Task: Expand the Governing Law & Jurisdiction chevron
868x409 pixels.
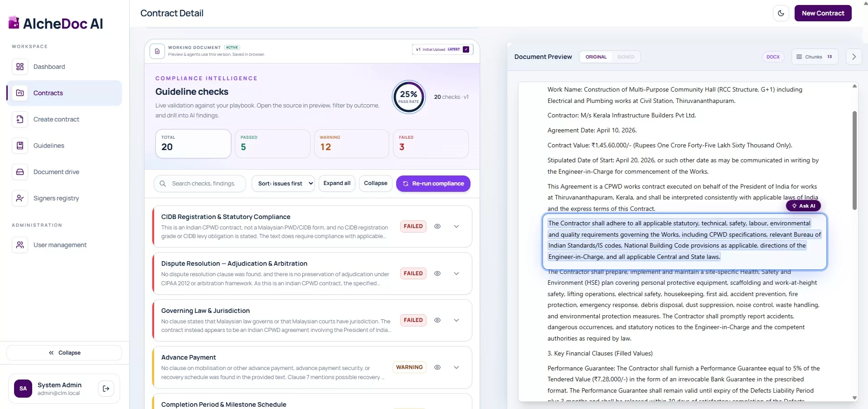Action: point(456,320)
